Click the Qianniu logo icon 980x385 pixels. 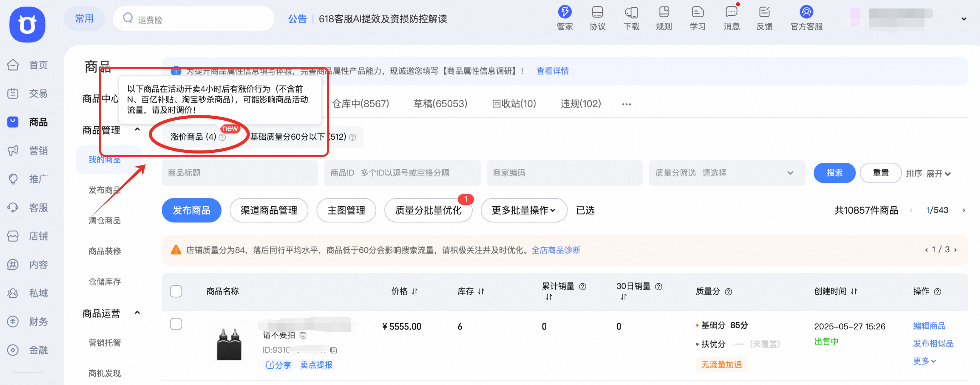point(27,24)
